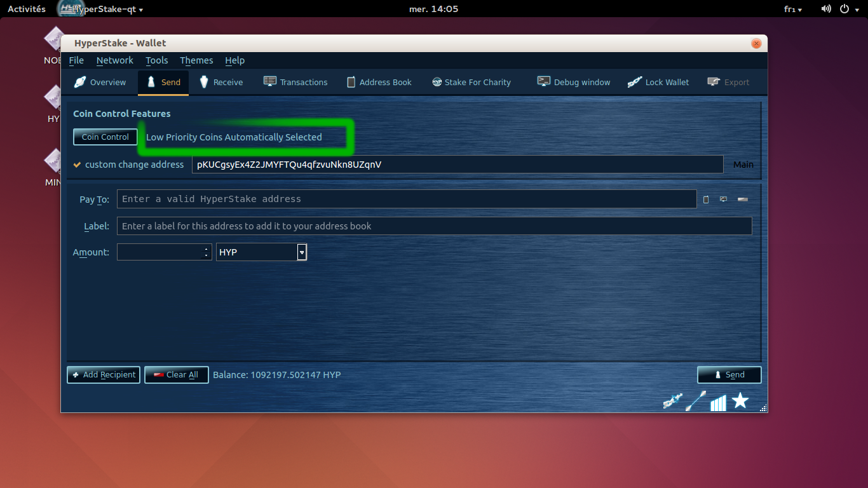The image size is (868, 488).
Task: Click the staking status arrow icon
Action: [x=696, y=401]
